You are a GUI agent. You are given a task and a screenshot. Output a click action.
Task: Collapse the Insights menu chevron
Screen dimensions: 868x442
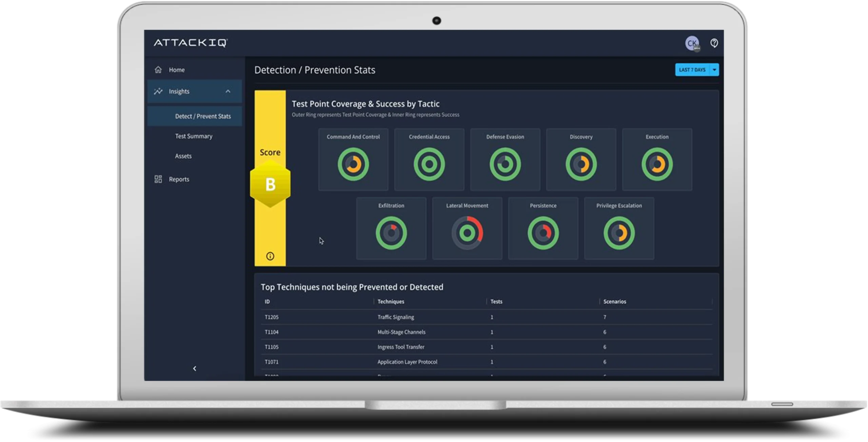pos(228,92)
